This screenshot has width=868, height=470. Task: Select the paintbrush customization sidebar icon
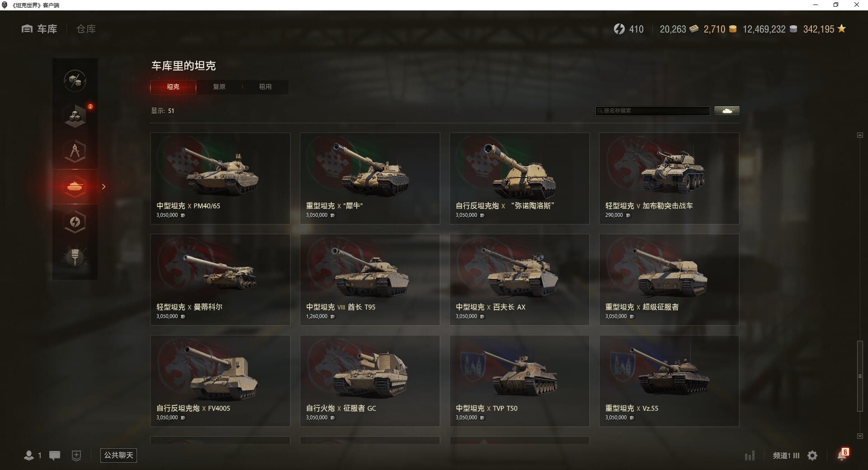tap(75, 257)
